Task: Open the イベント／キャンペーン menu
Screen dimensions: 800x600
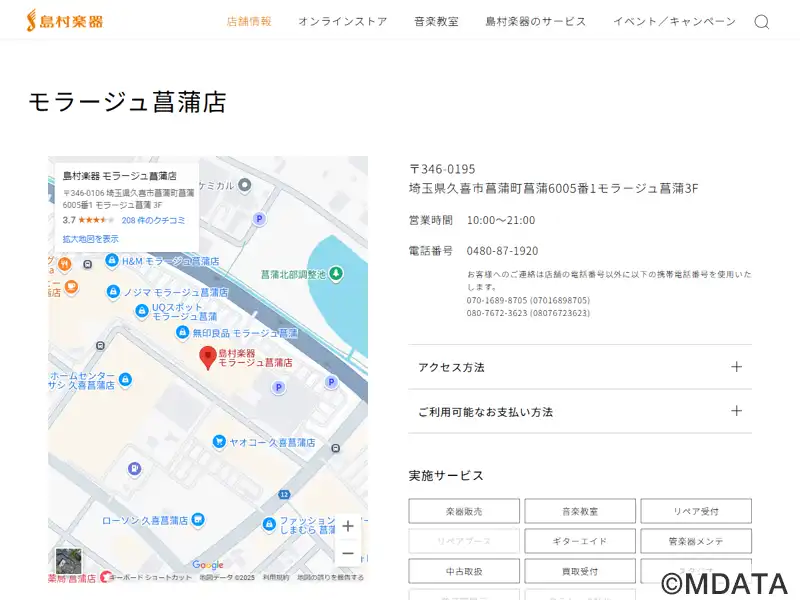Action: [674, 21]
